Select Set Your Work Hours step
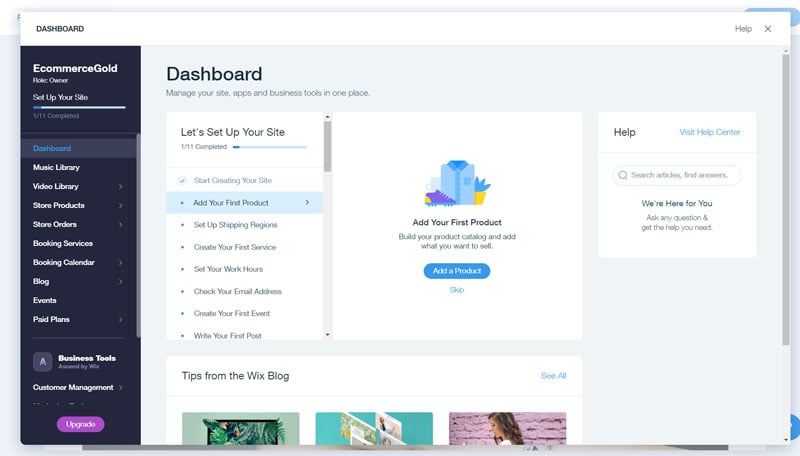The image size is (800, 456). (245, 269)
